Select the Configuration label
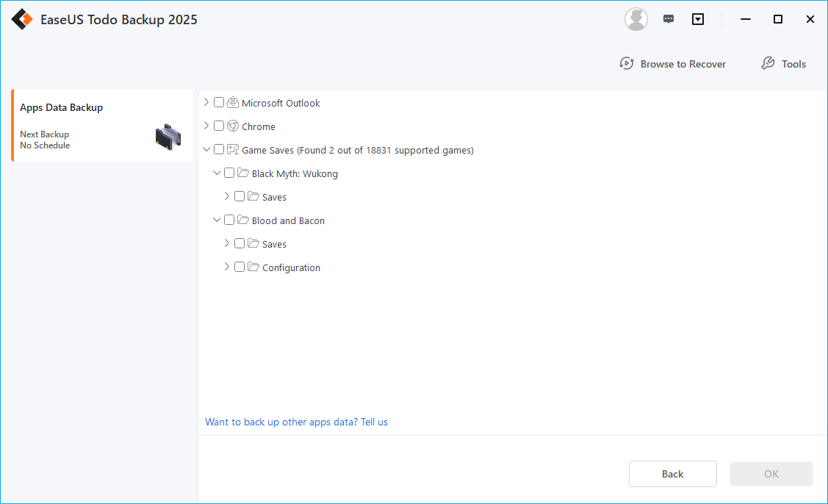828x504 pixels. click(x=291, y=268)
